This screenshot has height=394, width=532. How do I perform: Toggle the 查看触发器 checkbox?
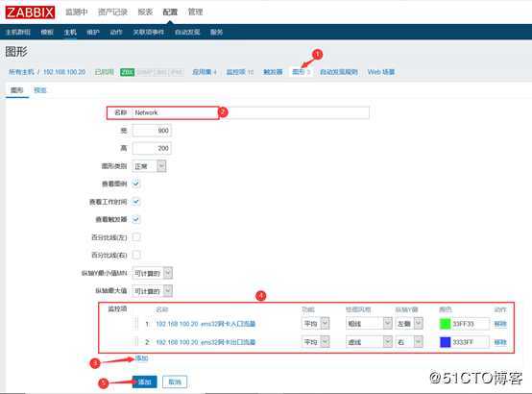136,219
